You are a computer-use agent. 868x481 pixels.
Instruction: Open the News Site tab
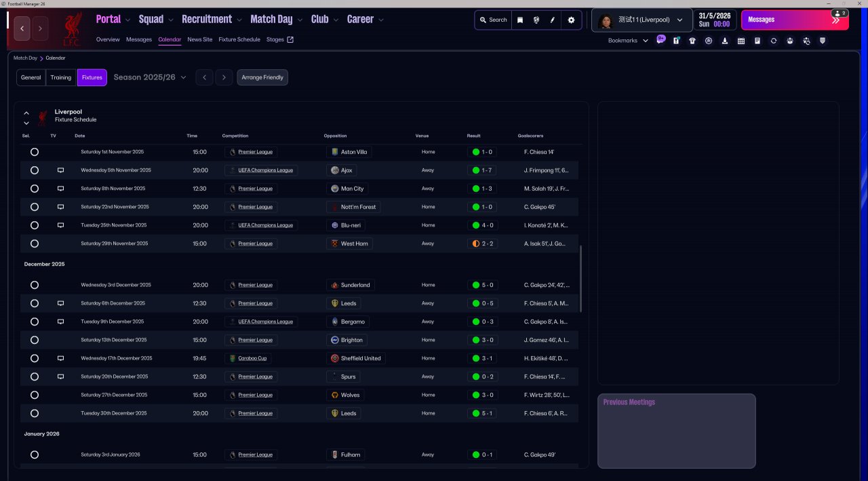(200, 39)
